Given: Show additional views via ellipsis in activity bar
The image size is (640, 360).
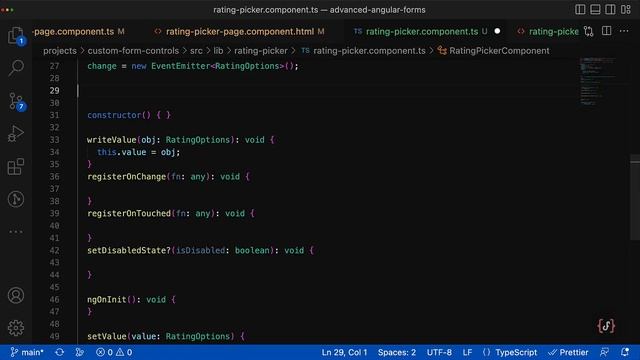Looking at the screenshot, I should 16,232.
